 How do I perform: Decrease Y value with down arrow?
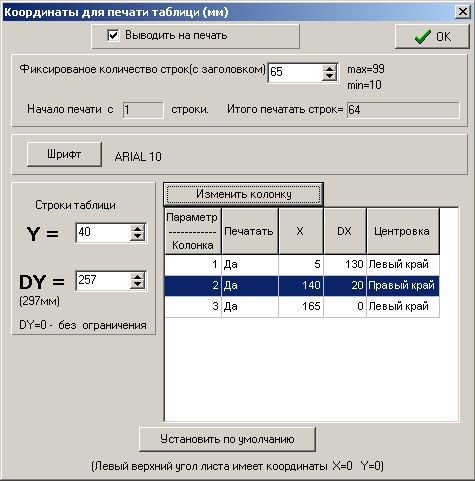click(x=137, y=237)
